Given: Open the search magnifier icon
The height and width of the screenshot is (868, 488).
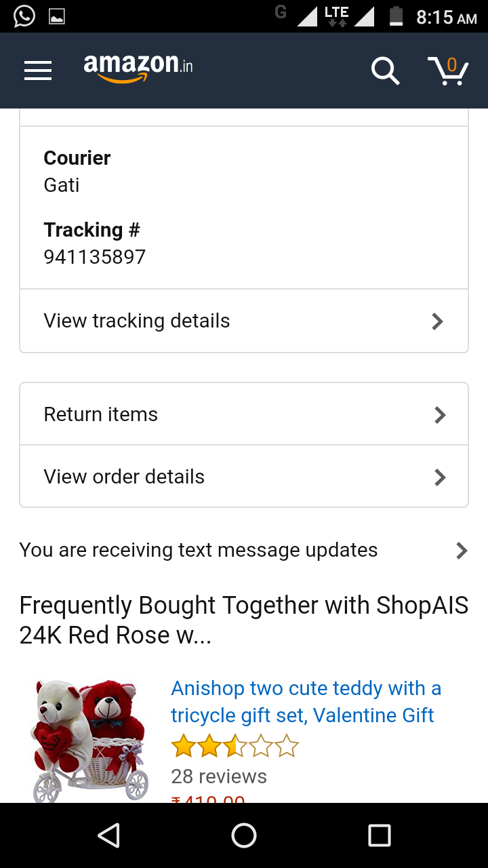Looking at the screenshot, I should point(385,71).
